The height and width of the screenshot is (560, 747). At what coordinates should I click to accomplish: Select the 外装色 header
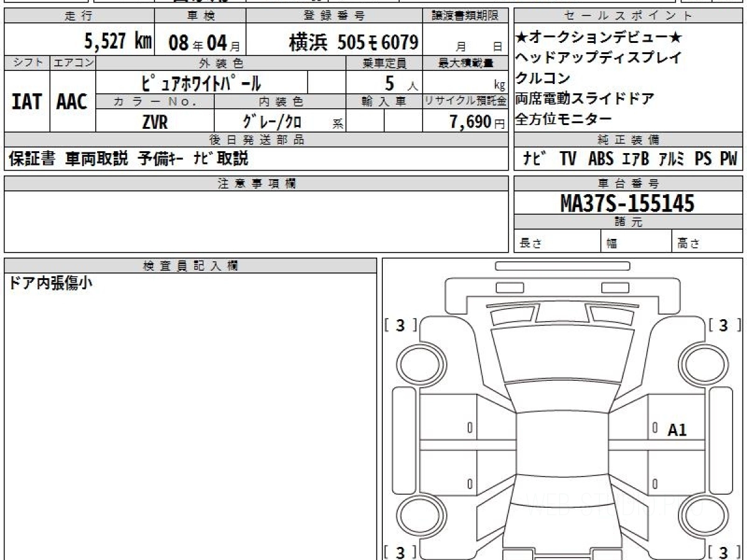(x=221, y=63)
